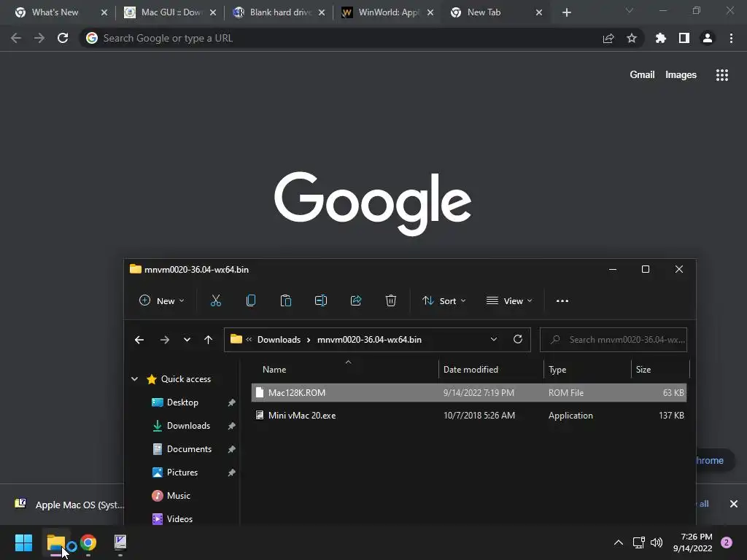
Task: Open the See more ellipsis in Explorer toolbar
Action: [562, 301]
